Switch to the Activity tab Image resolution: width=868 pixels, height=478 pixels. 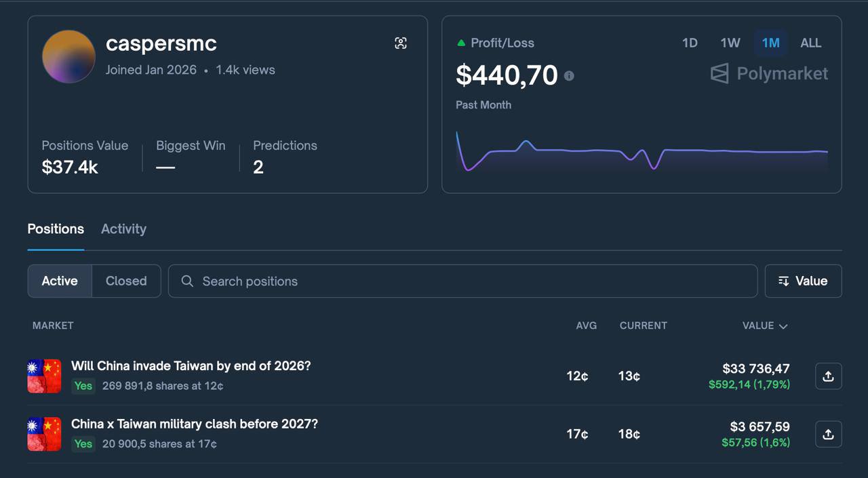tap(123, 229)
